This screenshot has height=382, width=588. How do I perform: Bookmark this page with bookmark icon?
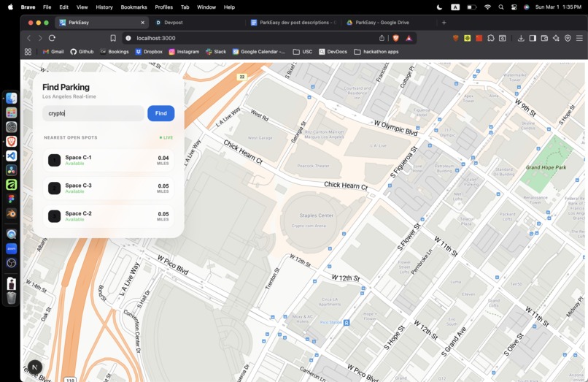point(113,38)
